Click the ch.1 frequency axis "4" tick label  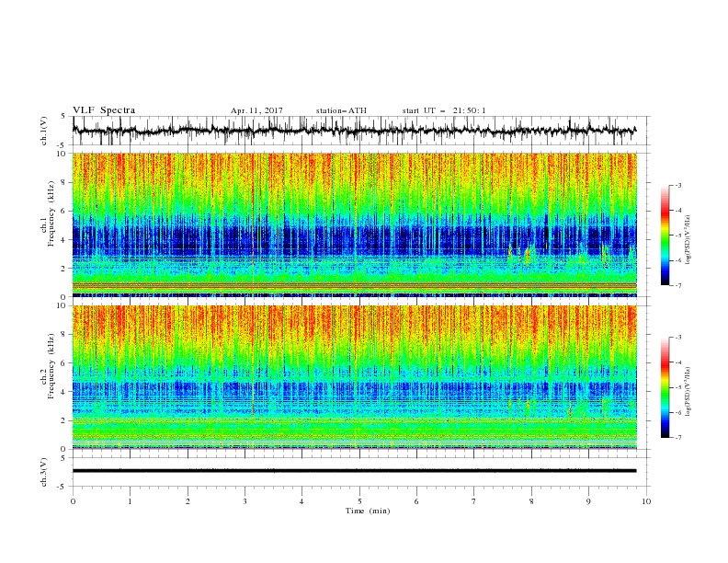tap(65, 240)
